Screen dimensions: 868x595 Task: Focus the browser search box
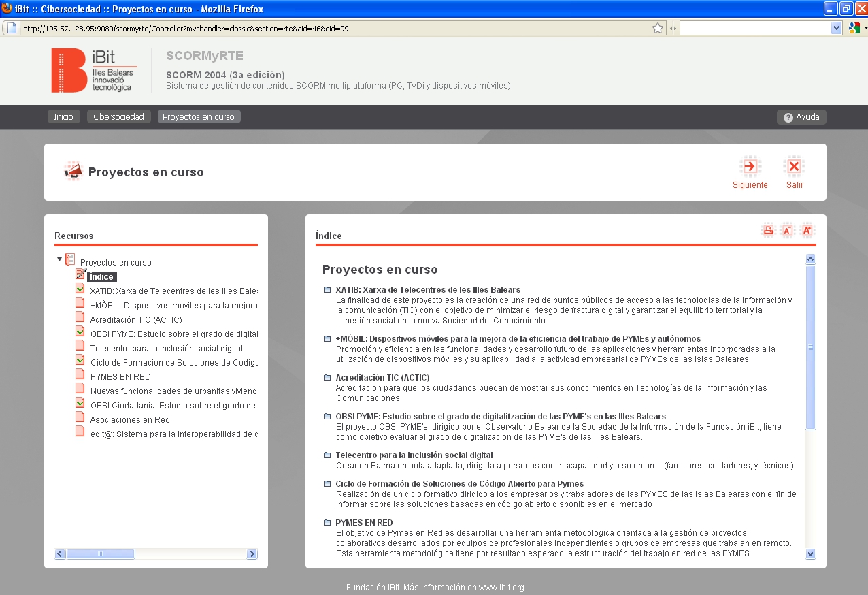755,28
